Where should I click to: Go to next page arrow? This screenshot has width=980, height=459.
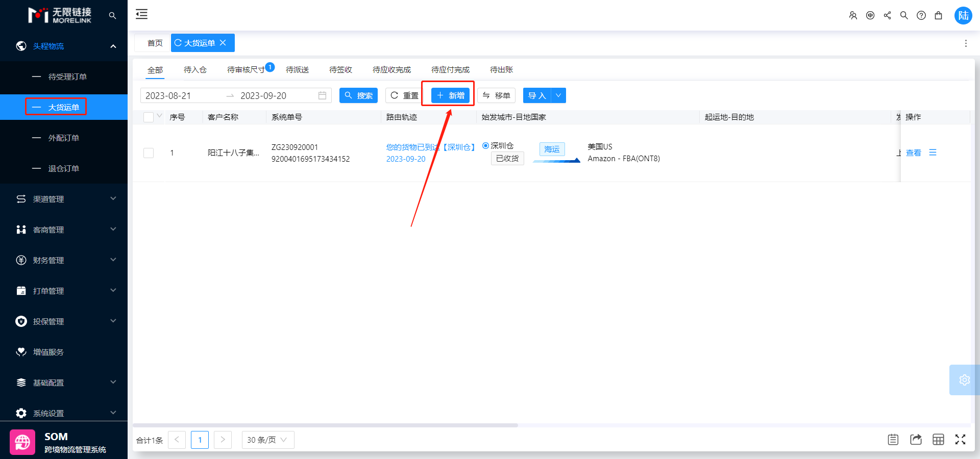tap(223, 440)
